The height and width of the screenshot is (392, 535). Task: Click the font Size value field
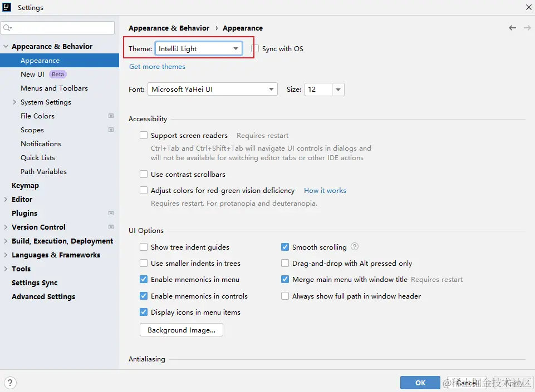318,90
